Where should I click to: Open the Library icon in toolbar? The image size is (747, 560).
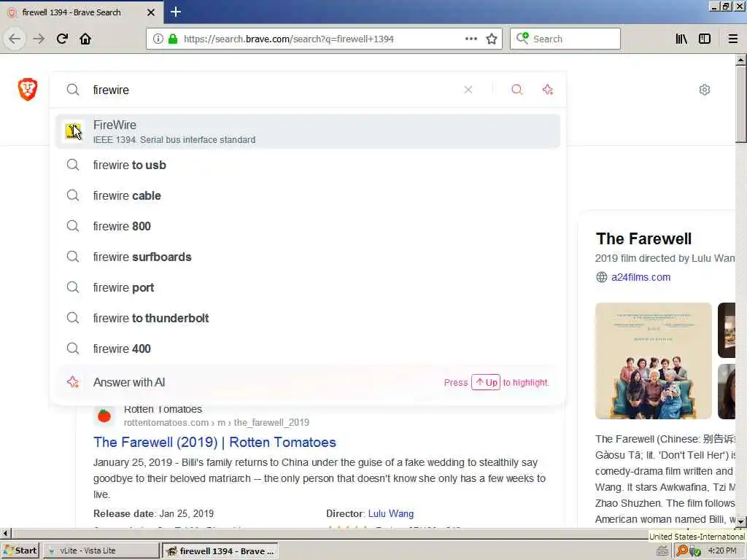point(681,39)
